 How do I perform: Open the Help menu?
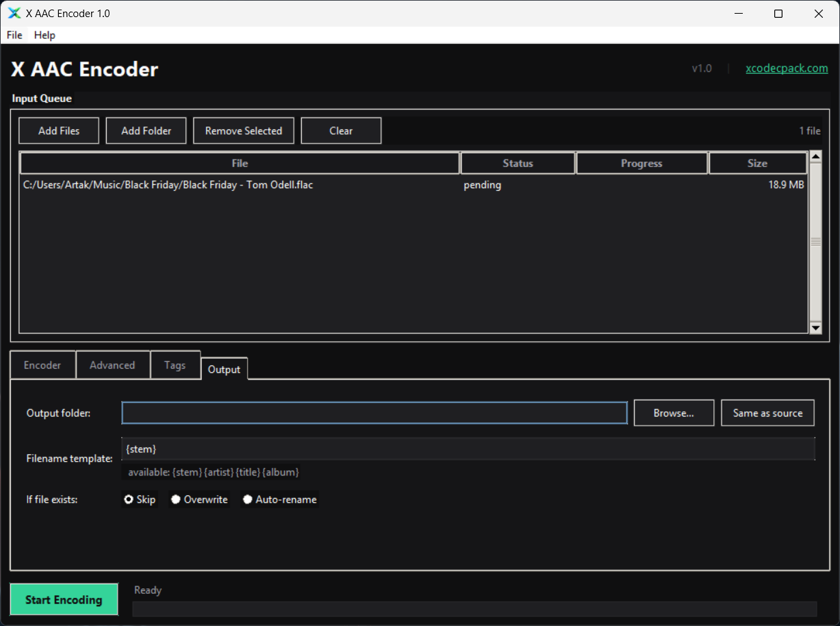(x=44, y=35)
